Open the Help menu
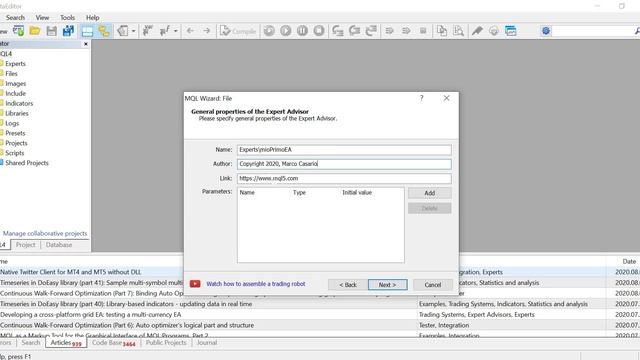 coord(93,18)
